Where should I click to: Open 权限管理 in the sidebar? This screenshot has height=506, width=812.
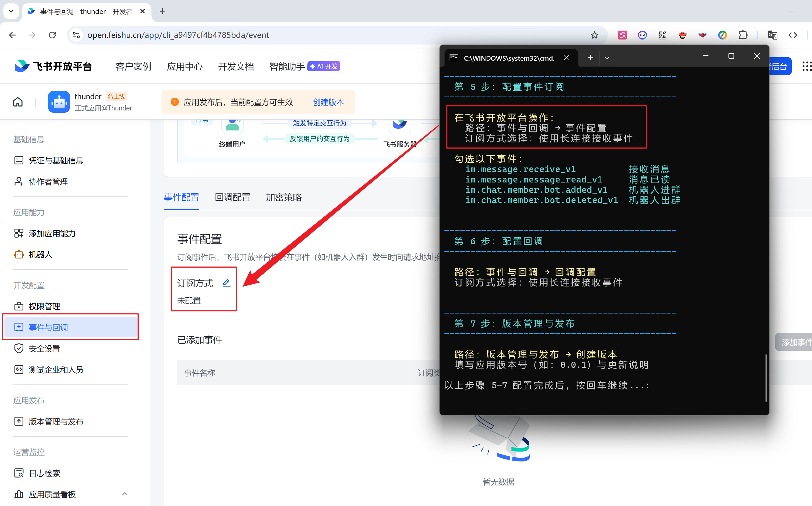44,306
